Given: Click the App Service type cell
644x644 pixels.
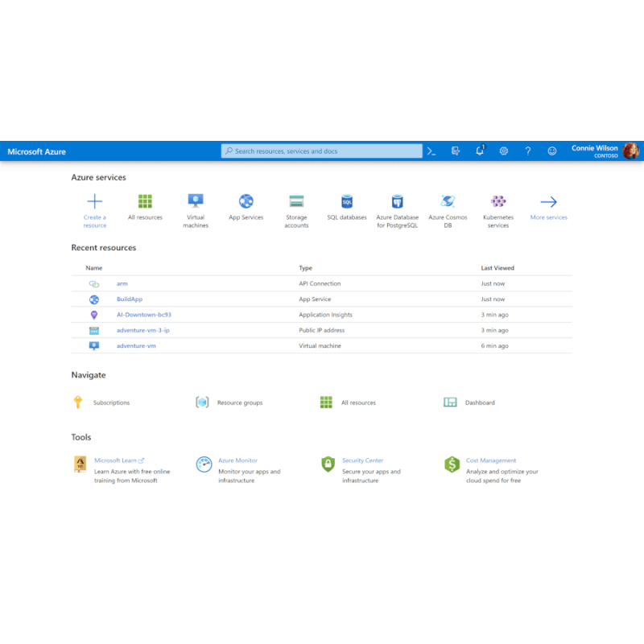Looking at the screenshot, I should 315,299.
